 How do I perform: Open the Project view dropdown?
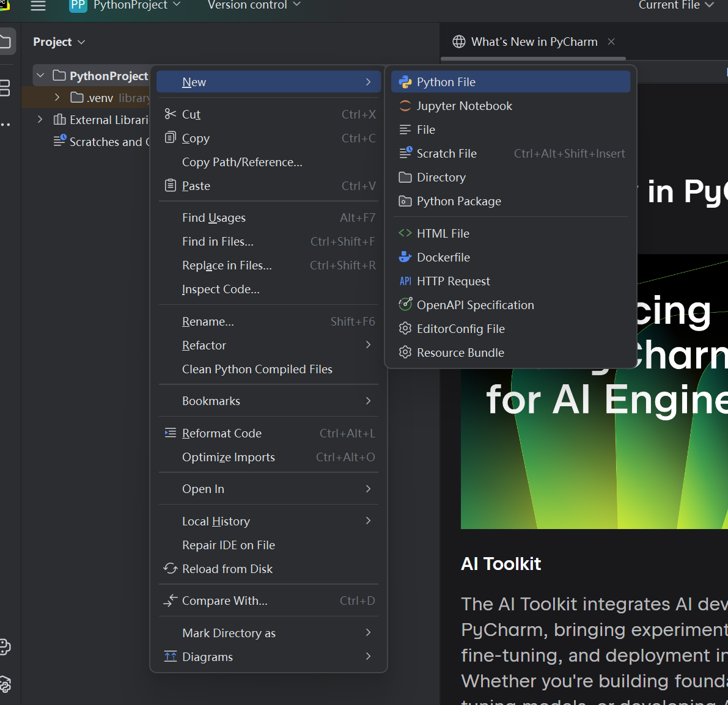coord(59,42)
